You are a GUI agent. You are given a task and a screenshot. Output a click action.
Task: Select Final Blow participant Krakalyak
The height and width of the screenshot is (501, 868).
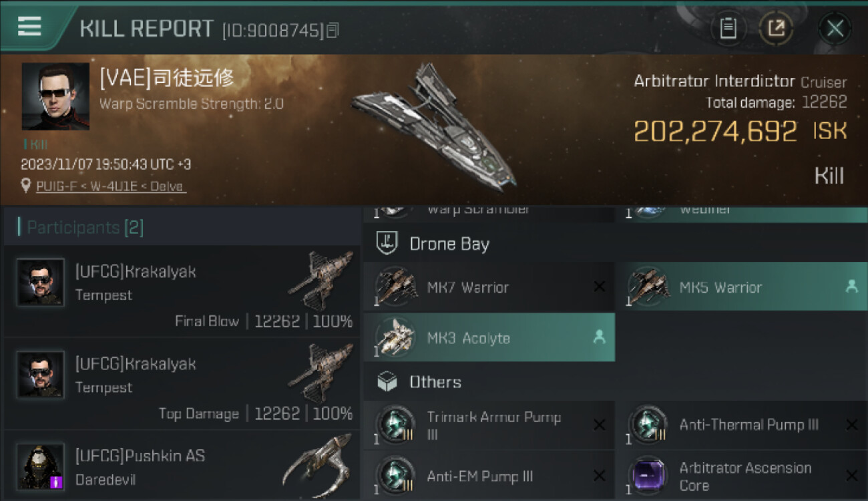pos(182,291)
